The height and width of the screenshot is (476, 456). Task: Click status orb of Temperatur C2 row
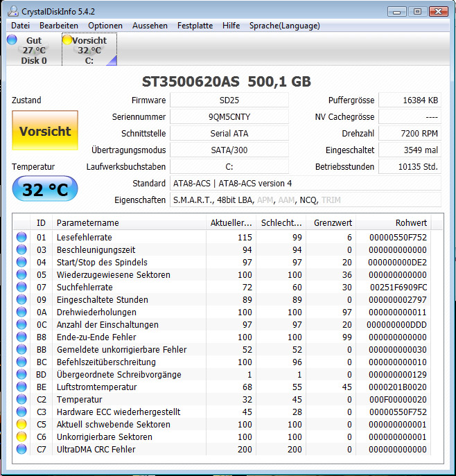[x=21, y=399]
